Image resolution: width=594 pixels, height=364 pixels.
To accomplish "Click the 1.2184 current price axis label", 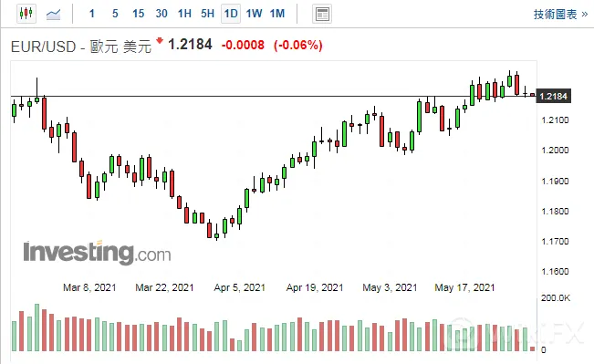I will (554, 96).
